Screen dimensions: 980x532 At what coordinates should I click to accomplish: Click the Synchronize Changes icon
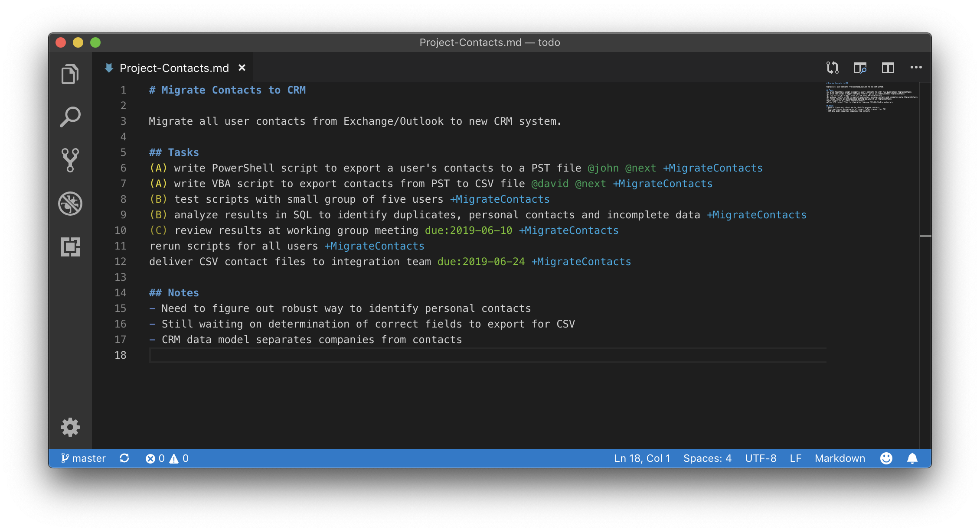point(124,458)
